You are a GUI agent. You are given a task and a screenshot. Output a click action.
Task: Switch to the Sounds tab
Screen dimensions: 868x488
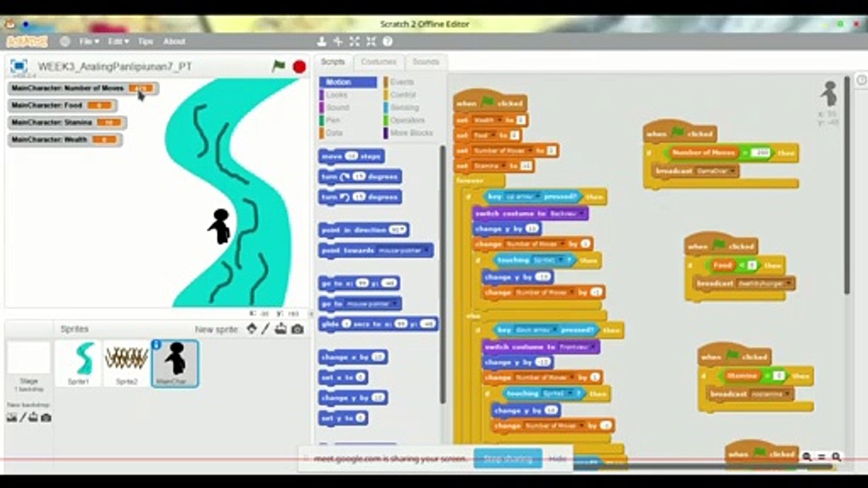pyautogui.click(x=426, y=62)
